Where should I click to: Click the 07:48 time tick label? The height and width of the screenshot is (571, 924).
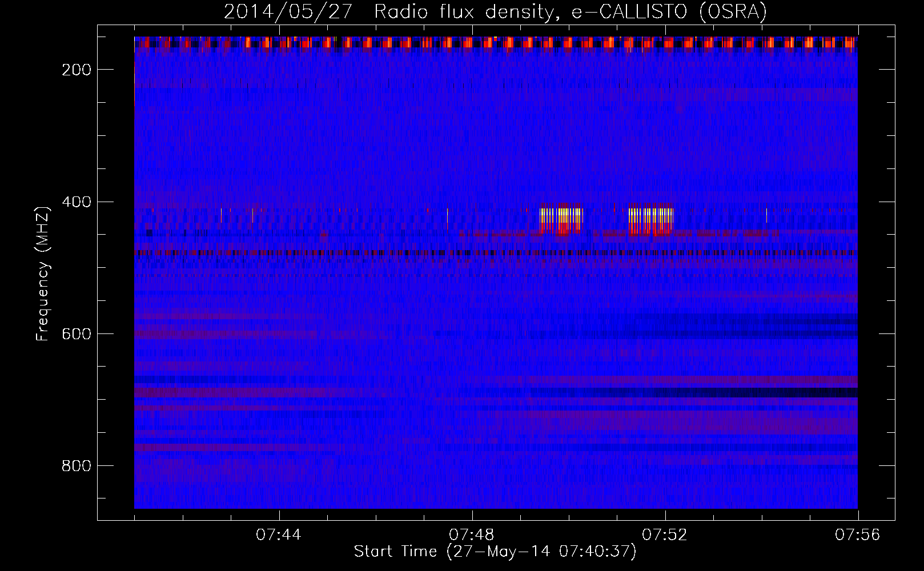point(472,535)
